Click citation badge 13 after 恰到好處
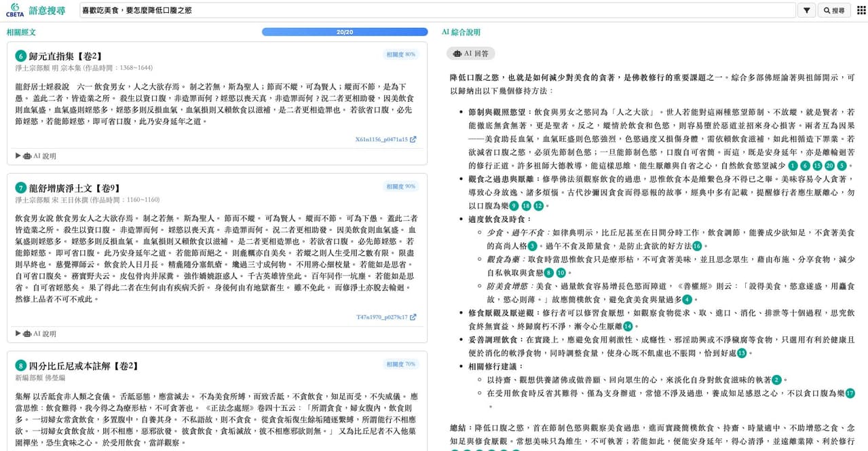Image resolution: width=868 pixels, height=451 pixels. click(x=741, y=353)
